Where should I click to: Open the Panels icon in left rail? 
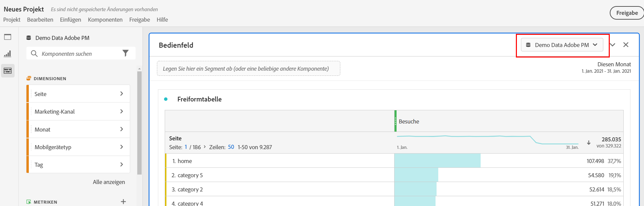[7, 37]
